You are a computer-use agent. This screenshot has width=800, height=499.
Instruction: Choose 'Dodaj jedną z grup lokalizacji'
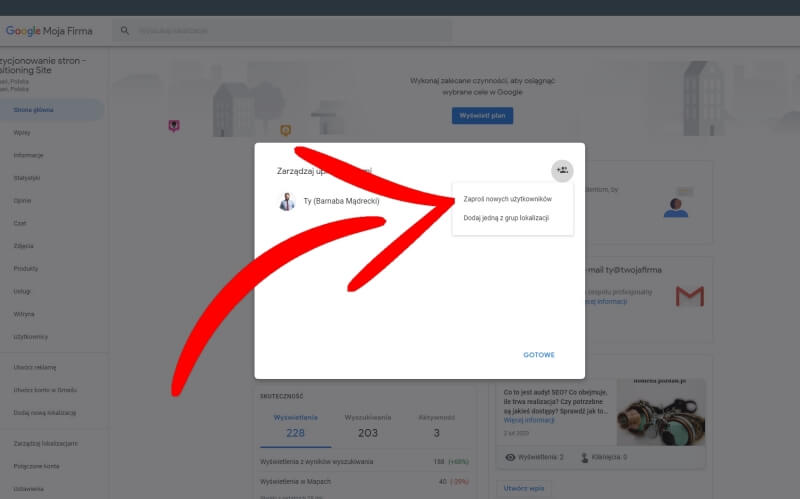(x=506, y=218)
